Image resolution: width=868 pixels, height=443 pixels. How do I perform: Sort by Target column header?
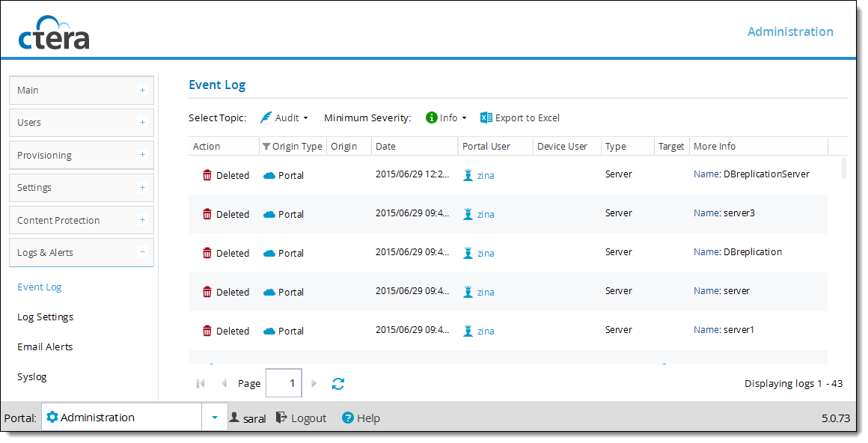point(671,146)
